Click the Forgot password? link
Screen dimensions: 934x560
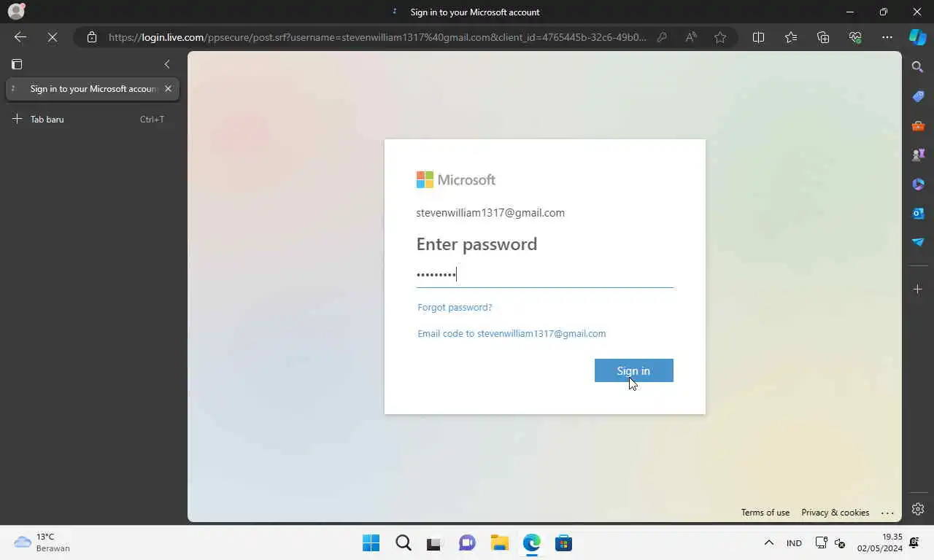[455, 307]
